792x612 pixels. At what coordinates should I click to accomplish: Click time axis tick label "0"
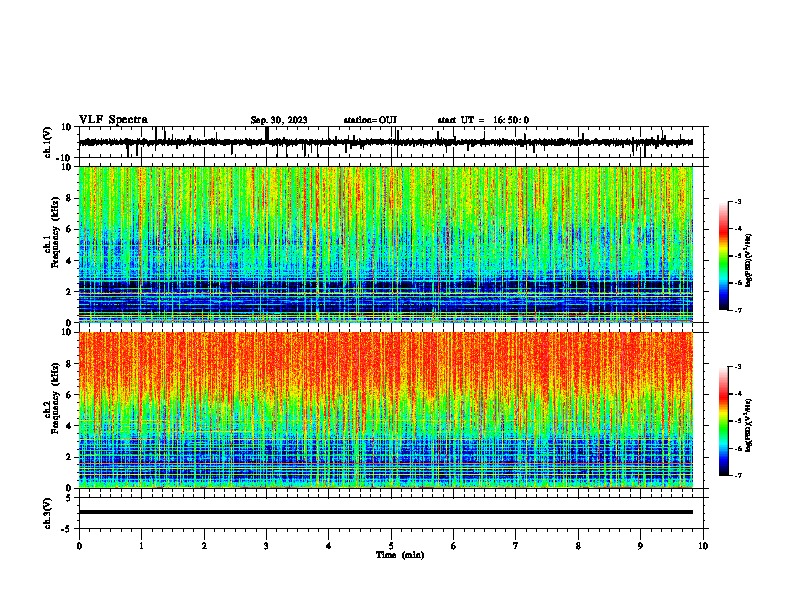point(79,546)
